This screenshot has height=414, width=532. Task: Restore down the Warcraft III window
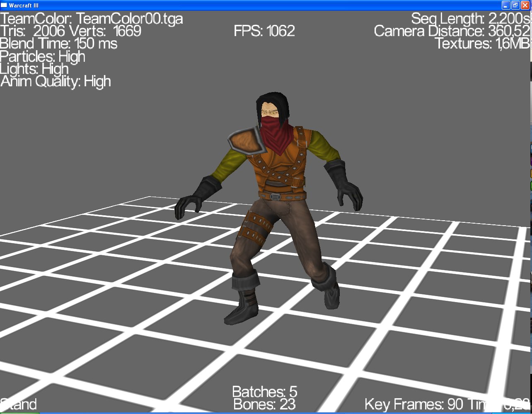515,5
